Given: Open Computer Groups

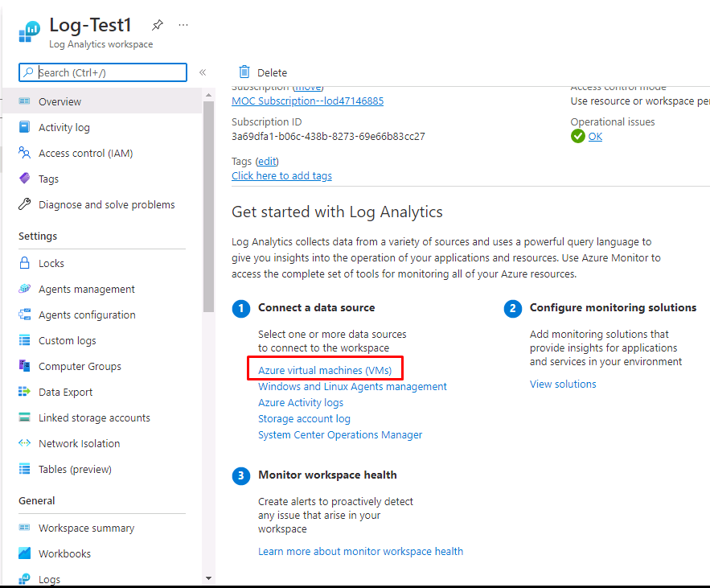Looking at the screenshot, I should click(80, 366).
